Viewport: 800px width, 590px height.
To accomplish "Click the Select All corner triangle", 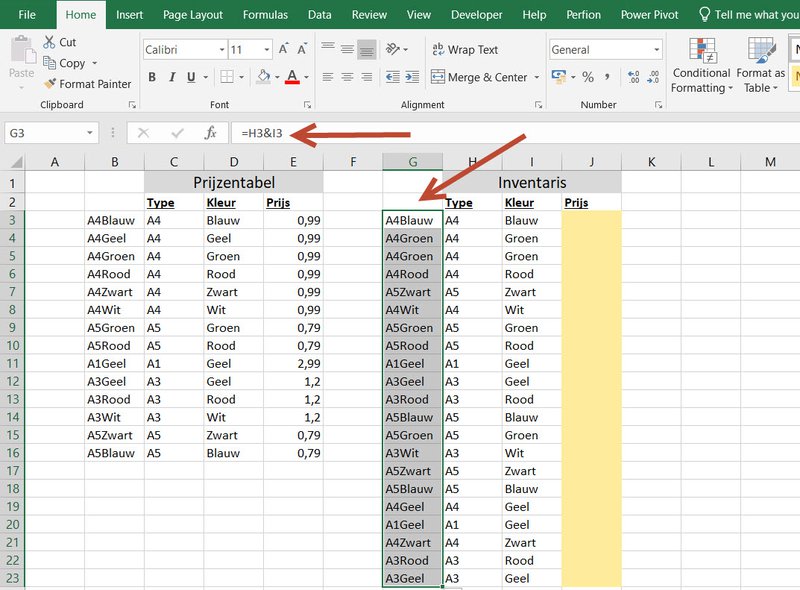I will [16, 162].
